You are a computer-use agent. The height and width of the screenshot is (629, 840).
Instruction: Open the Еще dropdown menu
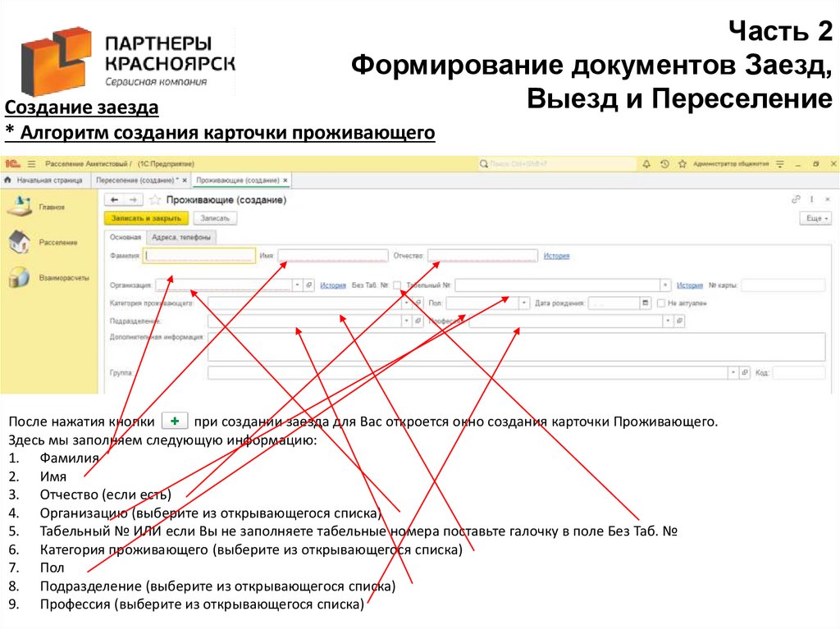[816, 219]
